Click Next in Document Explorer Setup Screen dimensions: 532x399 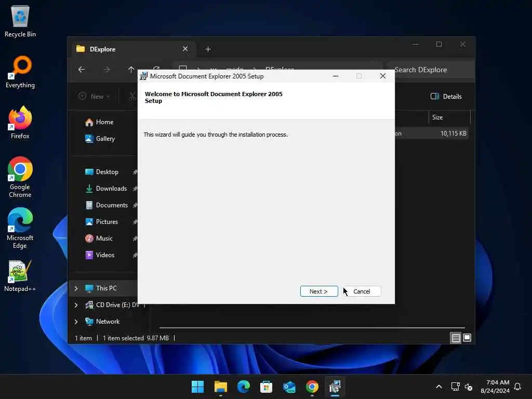318,291
